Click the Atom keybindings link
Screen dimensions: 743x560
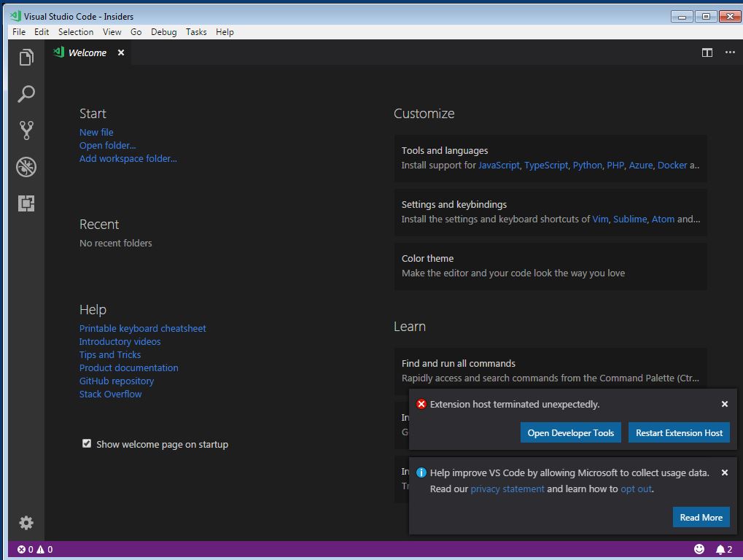pyautogui.click(x=663, y=219)
